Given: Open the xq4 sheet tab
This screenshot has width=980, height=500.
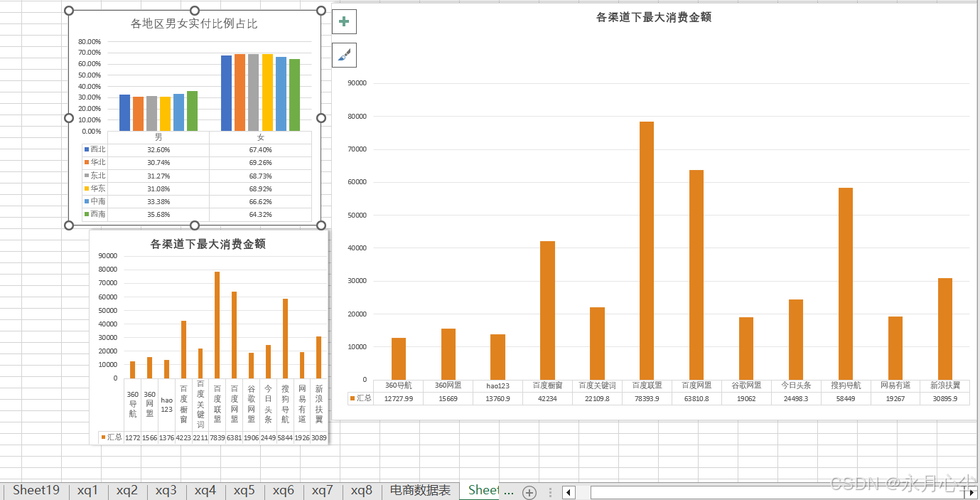Looking at the screenshot, I should [205, 490].
